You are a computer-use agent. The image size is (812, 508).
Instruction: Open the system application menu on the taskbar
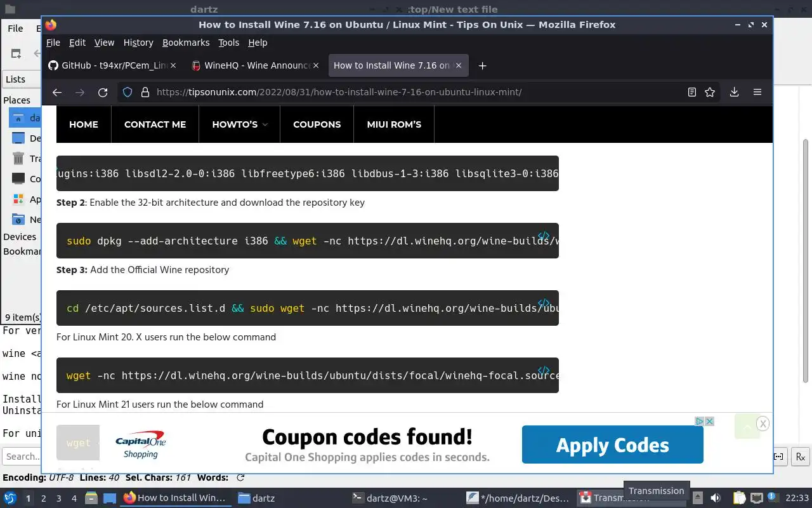[x=10, y=498]
